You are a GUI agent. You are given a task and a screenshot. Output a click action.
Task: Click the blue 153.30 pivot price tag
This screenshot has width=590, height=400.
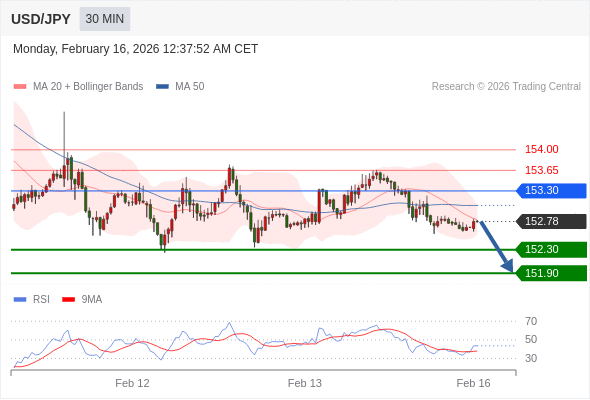(551, 190)
